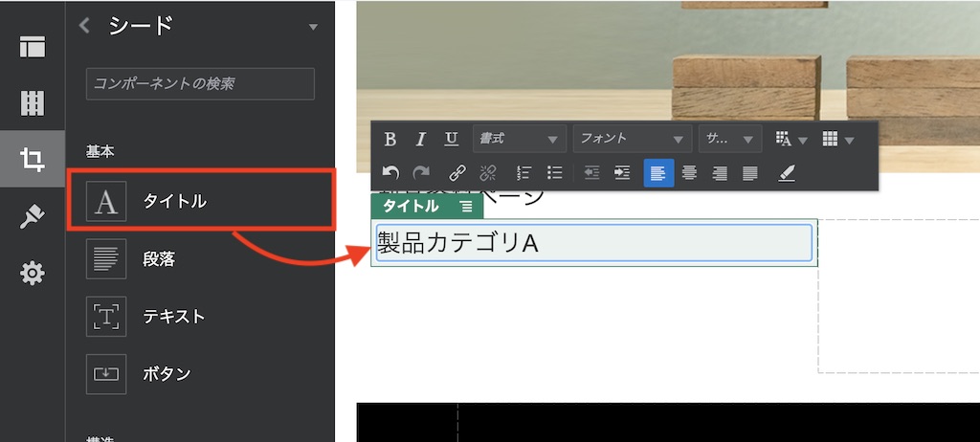Center-align the text
This screenshot has width=980, height=442.
689,173
